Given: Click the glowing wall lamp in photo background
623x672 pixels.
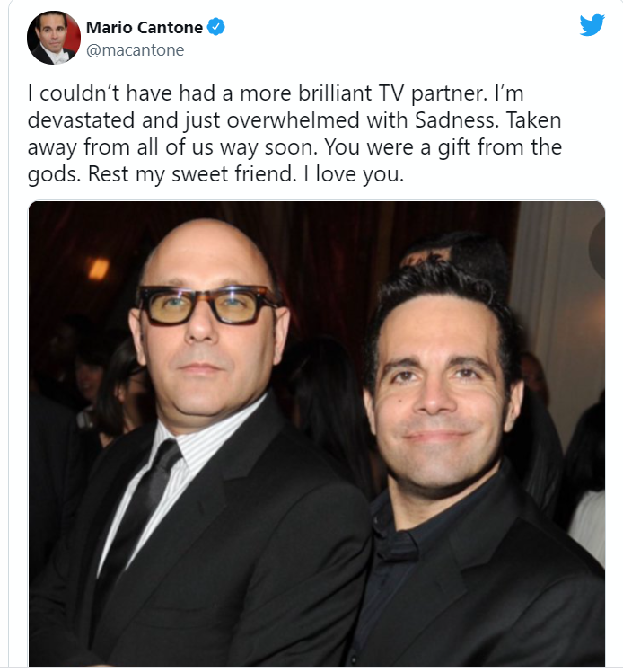Looking at the screenshot, I should click(99, 269).
